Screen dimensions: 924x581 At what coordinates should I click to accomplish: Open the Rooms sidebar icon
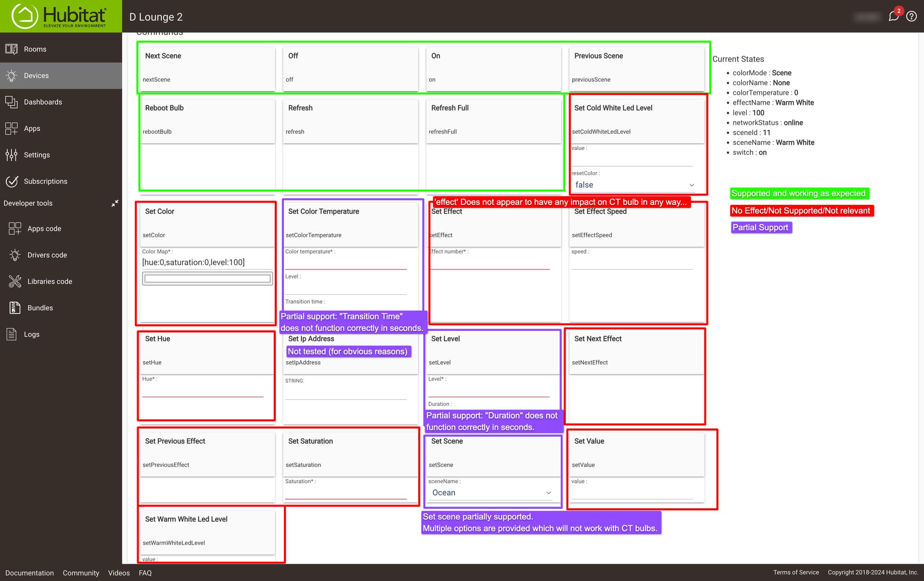point(12,49)
